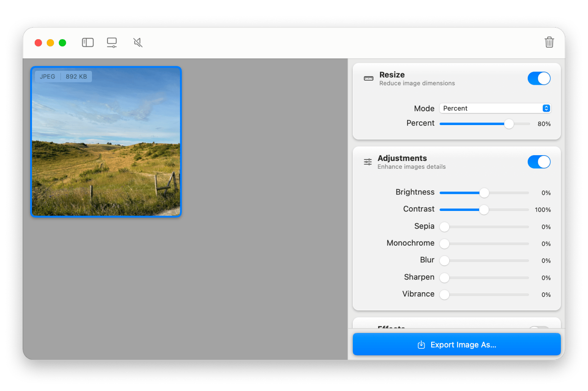This screenshot has width=588, height=391.
Task: Click the Resize Percent slider
Action: [485, 124]
